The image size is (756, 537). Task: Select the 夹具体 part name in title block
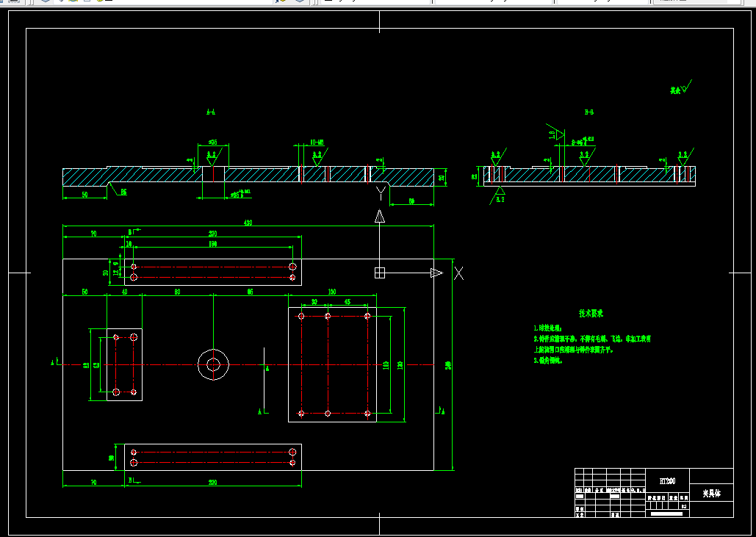711,494
